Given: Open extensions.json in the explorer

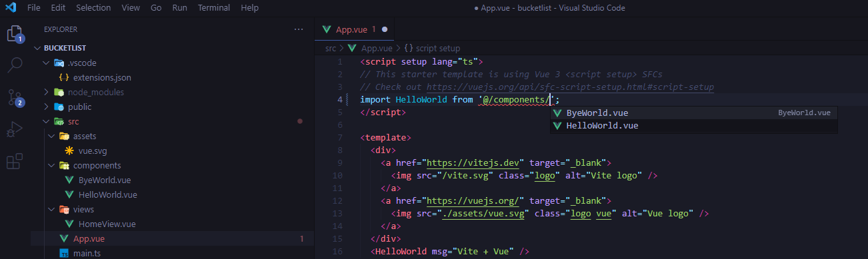Looking at the screenshot, I should (102, 77).
